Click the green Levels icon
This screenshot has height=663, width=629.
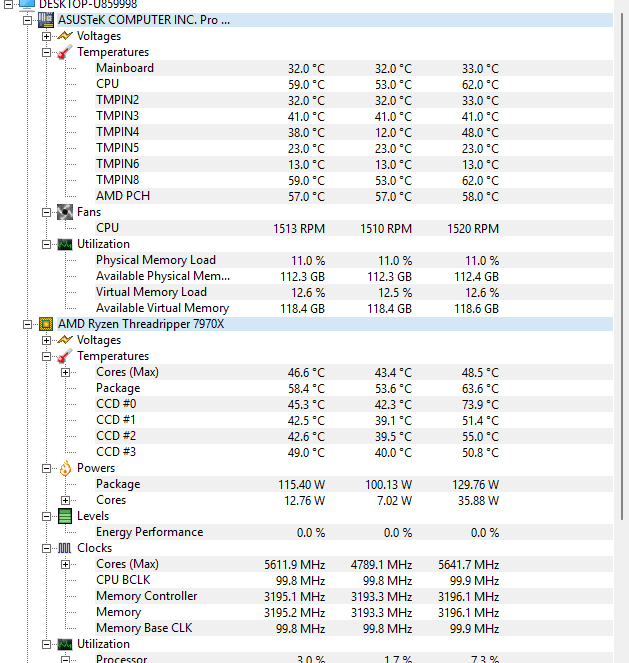pyautogui.click(x=65, y=516)
